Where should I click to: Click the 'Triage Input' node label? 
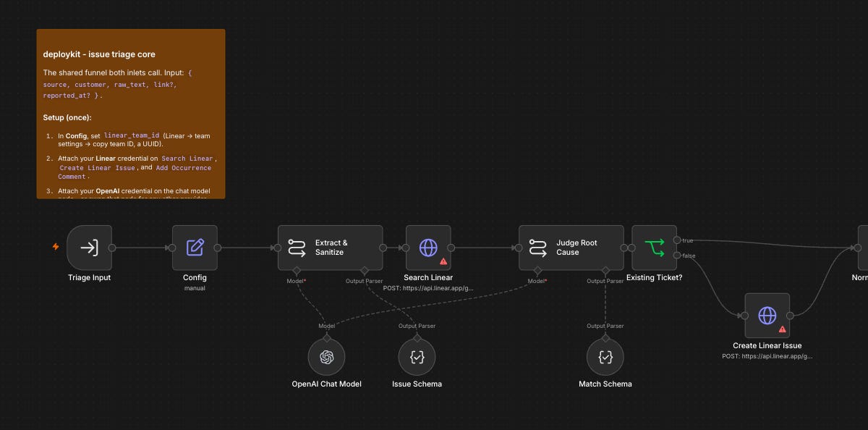point(89,277)
